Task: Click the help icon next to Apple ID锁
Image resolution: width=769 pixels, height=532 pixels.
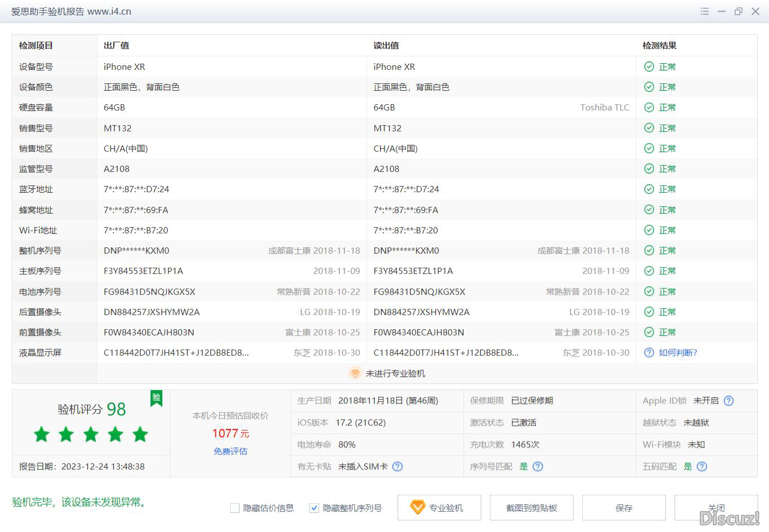Action: pyautogui.click(x=728, y=401)
